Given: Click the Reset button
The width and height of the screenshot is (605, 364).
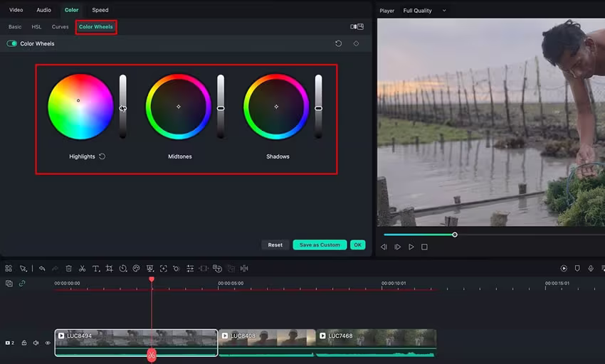Looking at the screenshot, I should 275,245.
